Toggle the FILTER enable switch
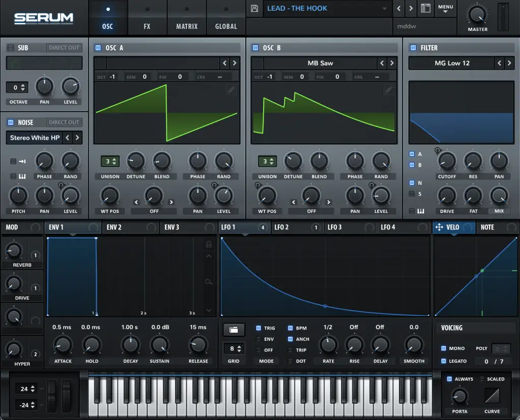This screenshot has height=420, width=520. coord(413,48)
